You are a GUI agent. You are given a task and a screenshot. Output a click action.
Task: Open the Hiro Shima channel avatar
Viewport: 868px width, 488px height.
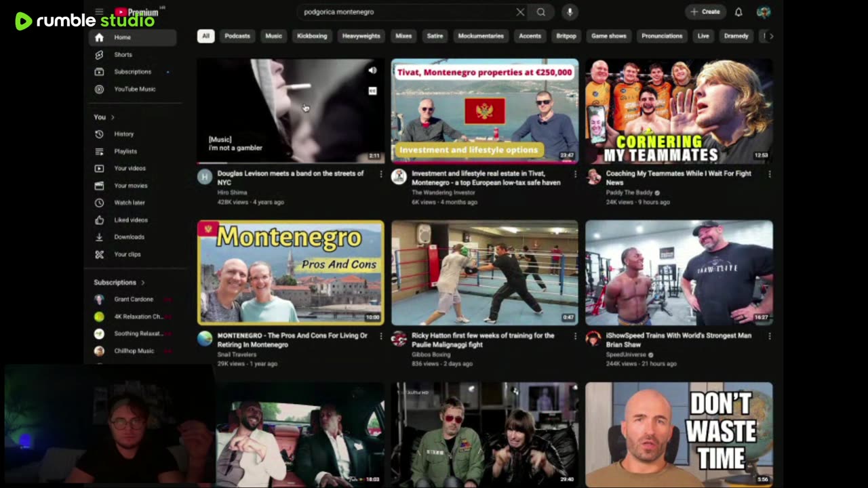pyautogui.click(x=205, y=177)
